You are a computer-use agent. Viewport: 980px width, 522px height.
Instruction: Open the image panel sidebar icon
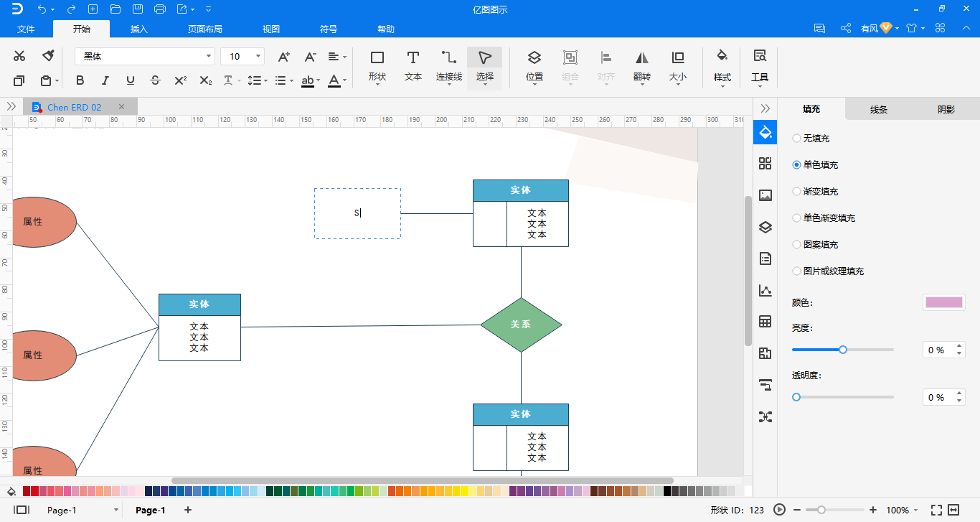765,195
